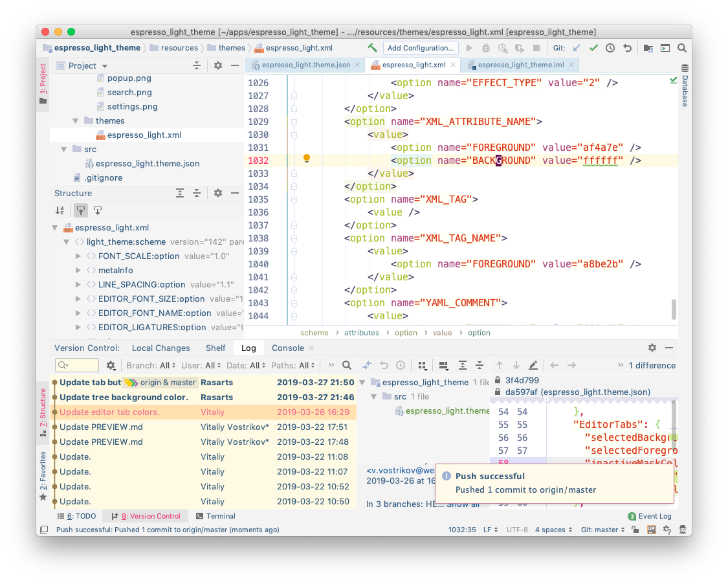Image resolution: width=728 pixels, height=584 pixels.
Task: Click Git Commit checkmark icon
Action: coord(593,48)
